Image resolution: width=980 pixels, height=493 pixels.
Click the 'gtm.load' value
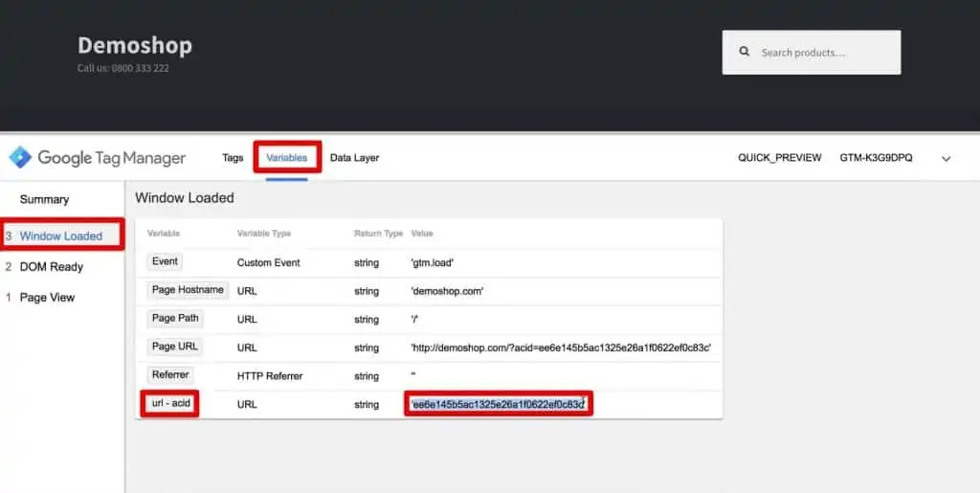coord(432,262)
